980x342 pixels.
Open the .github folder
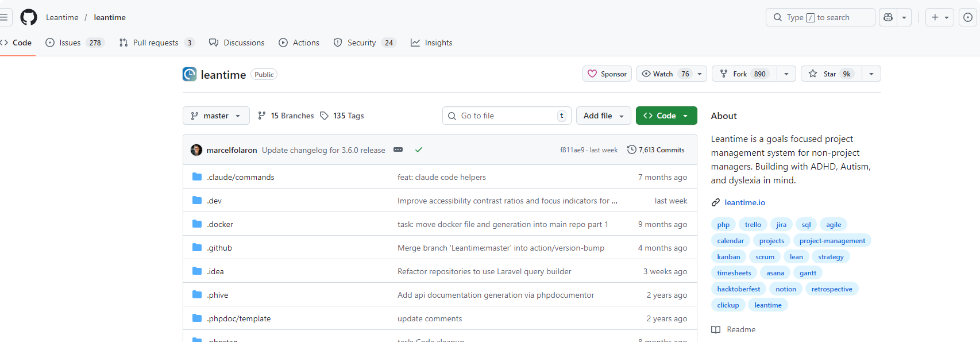[219, 248]
